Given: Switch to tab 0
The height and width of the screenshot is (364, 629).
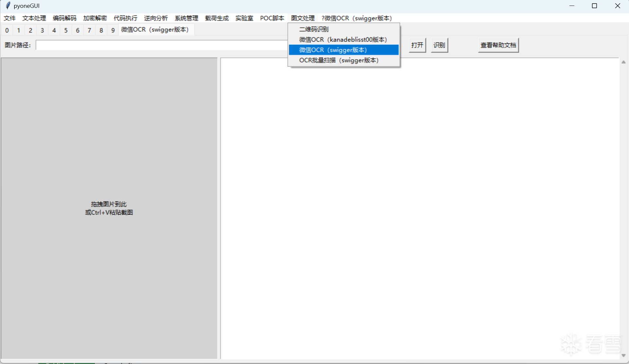Looking at the screenshot, I should [x=7, y=30].
